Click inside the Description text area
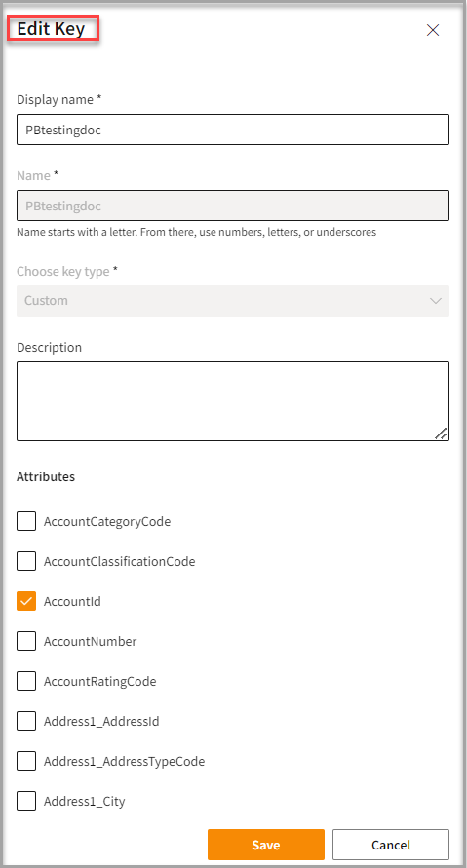The width and height of the screenshot is (467, 868). [x=233, y=401]
